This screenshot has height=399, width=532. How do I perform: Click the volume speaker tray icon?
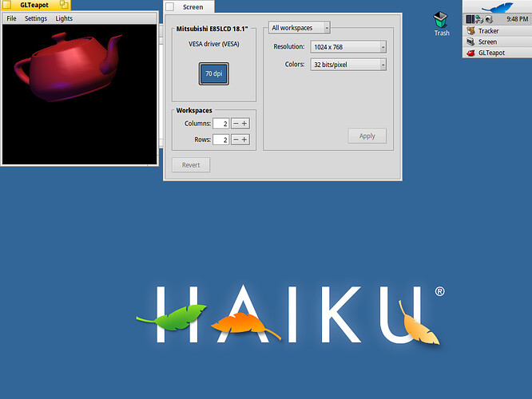point(489,19)
